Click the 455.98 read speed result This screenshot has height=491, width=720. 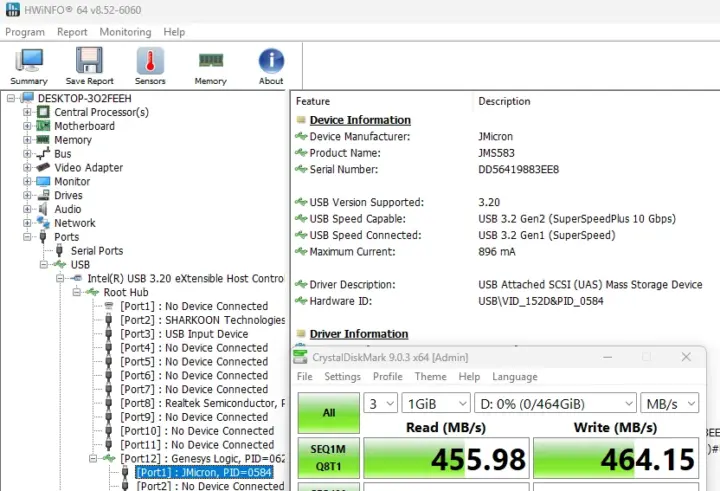point(446,458)
